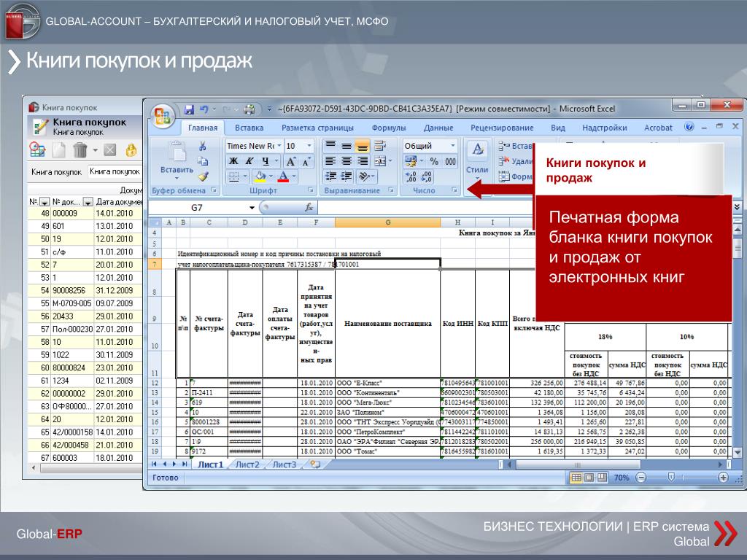Switch to sheet Лист2
The width and height of the screenshot is (747, 560).
[247, 464]
